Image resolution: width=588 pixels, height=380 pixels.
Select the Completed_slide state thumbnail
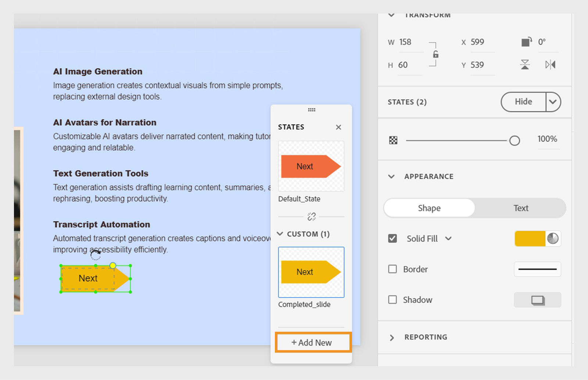tap(311, 272)
